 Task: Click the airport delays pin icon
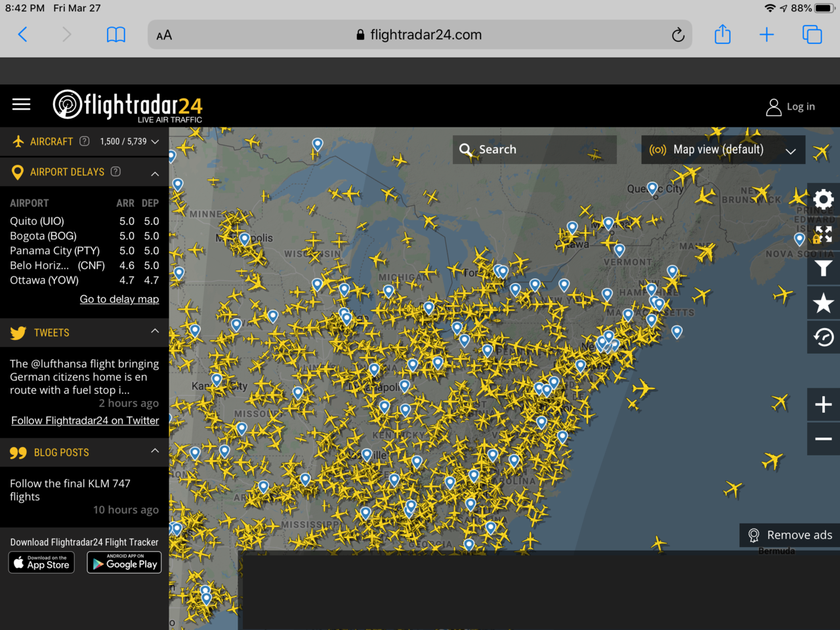click(18, 173)
